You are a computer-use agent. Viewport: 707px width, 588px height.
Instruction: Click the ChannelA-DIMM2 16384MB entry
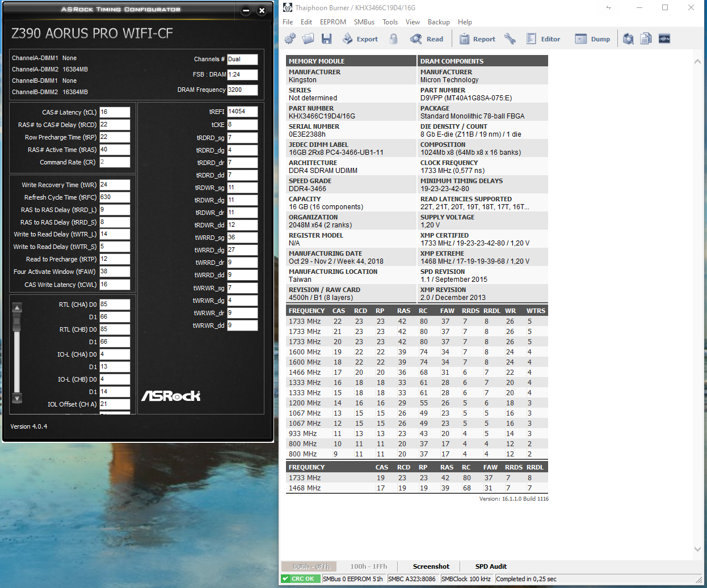pyautogui.click(x=50, y=69)
